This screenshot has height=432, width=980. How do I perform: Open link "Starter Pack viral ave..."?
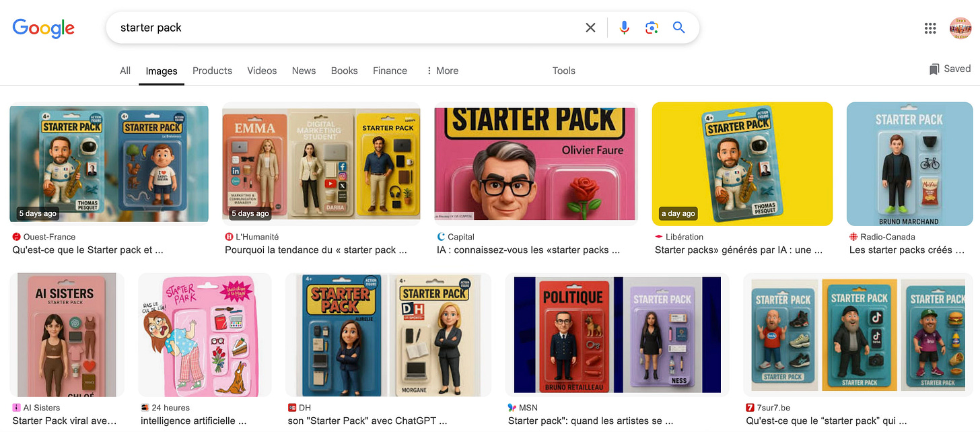pos(65,421)
